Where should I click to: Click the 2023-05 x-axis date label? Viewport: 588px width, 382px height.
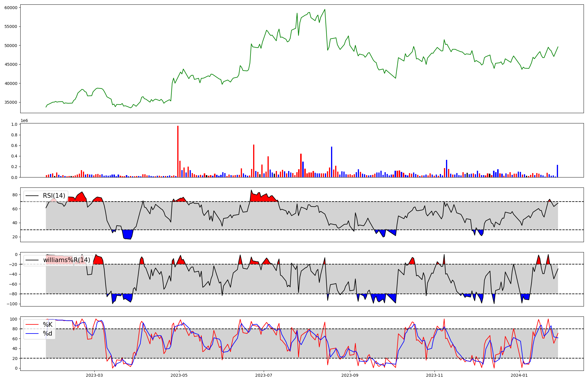click(179, 375)
